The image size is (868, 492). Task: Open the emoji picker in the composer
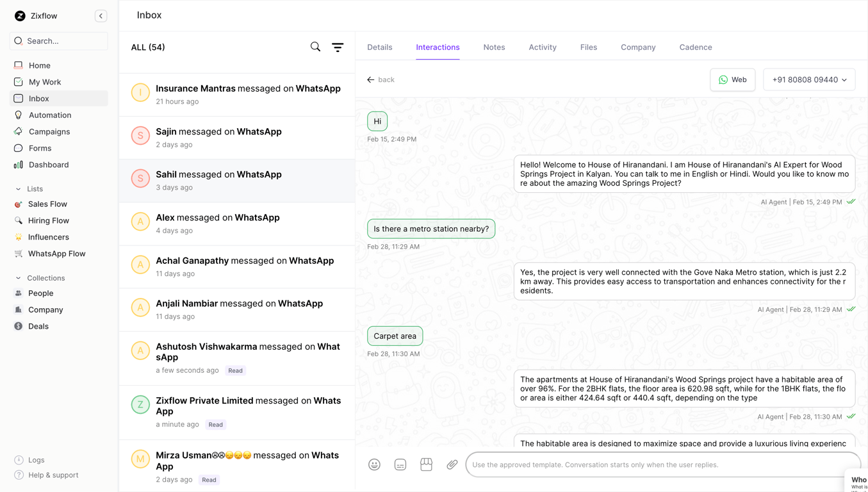tap(374, 464)
